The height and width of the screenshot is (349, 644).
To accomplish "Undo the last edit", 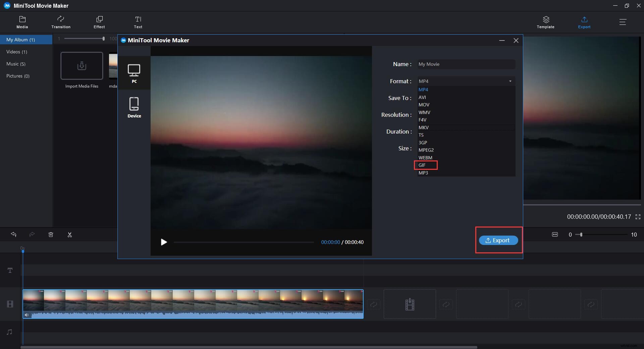I will [x=14, y=235].
